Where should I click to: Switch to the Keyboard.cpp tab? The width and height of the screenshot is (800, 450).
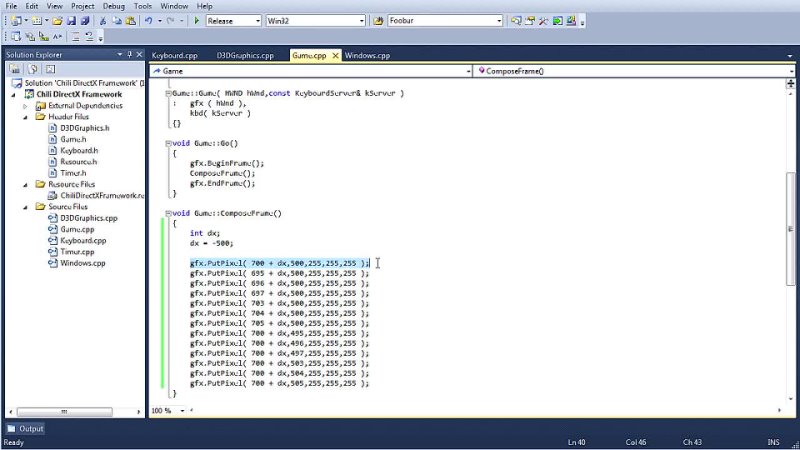pyautogui.click(x=174, y=56)
